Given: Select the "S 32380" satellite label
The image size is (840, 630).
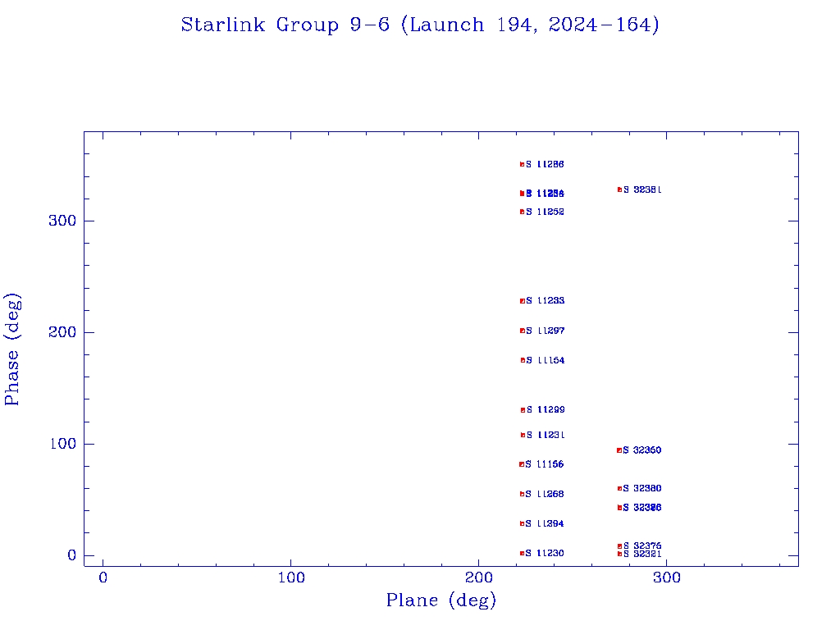Looking at the screenshot, I should (x=641, y=489).
